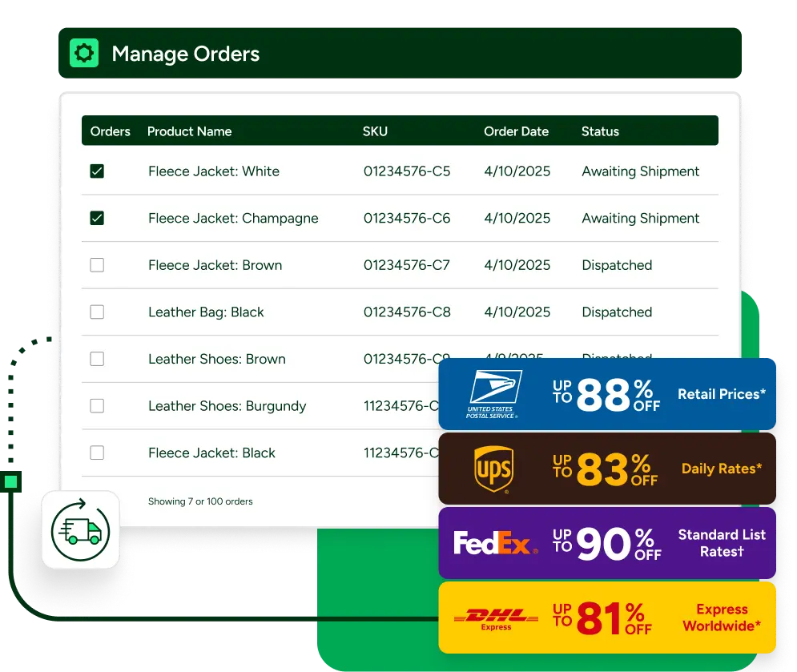Check the Fleece Jacket: Brown order
The width and height of the screenshot is (797, 672).
coord(96,264)
